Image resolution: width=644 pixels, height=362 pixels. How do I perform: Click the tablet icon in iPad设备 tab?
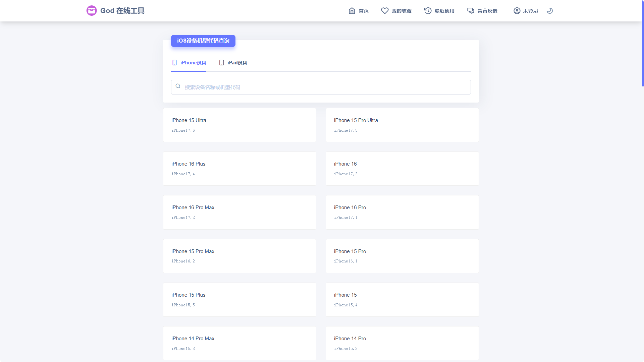222,63
